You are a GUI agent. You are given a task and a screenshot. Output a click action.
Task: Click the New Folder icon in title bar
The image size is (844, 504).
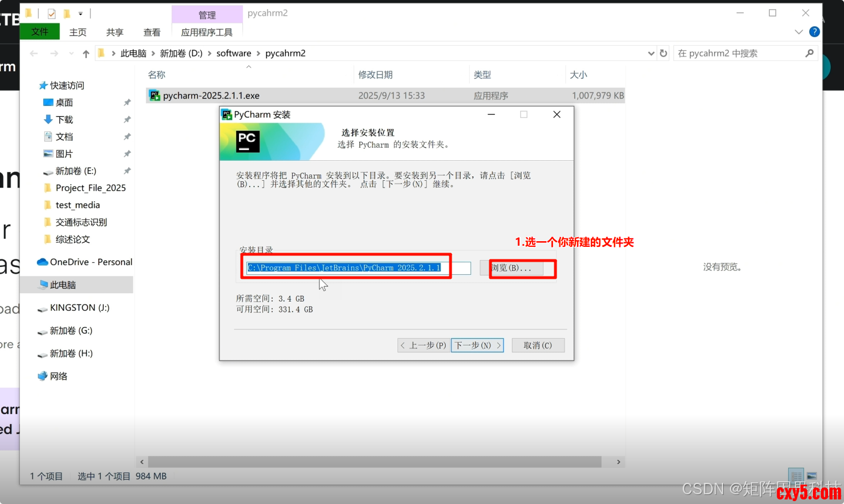point(67,13)
